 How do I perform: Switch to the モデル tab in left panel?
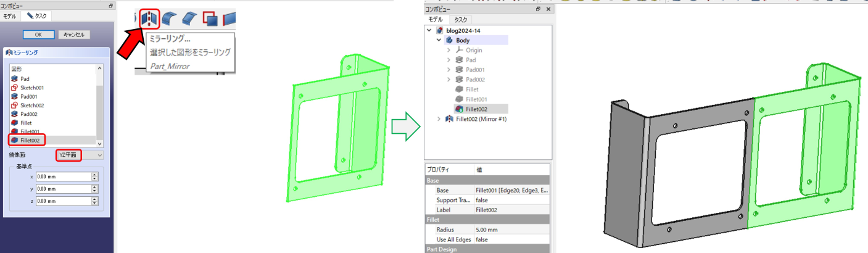(x=10, y=15)
